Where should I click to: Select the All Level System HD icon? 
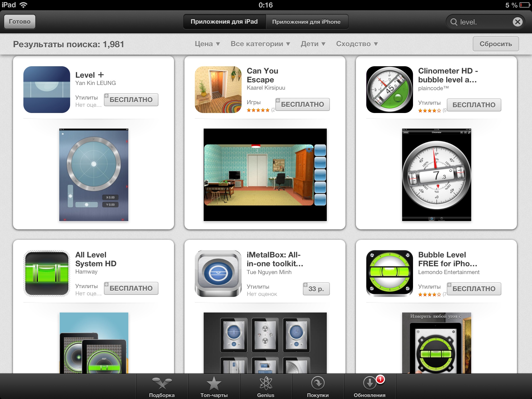(x=47, y=273)
